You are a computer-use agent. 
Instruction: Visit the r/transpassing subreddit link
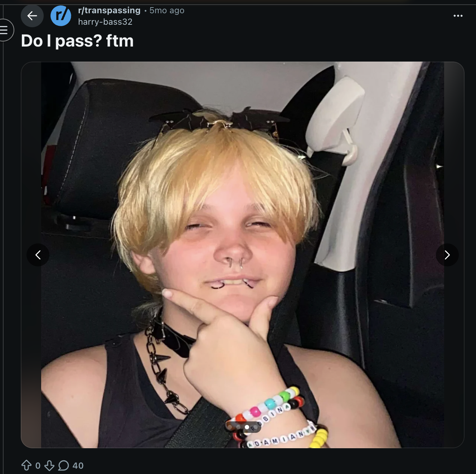coord(109,10)
